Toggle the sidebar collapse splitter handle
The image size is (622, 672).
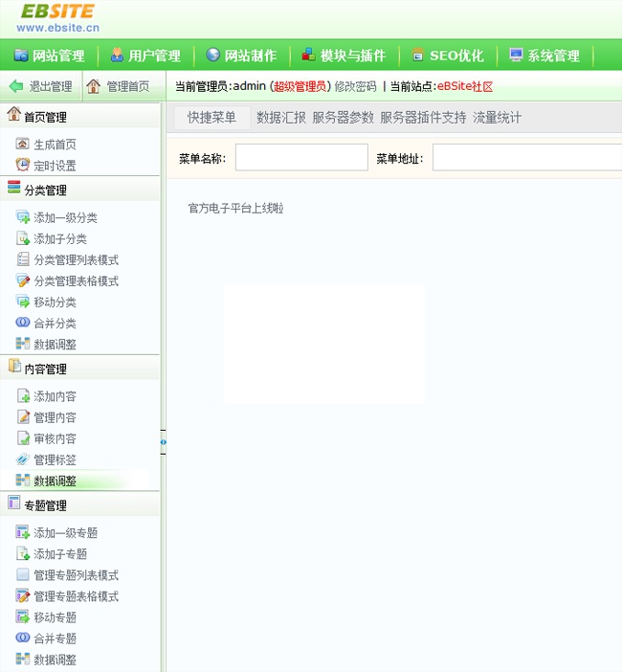pos(163,442)
